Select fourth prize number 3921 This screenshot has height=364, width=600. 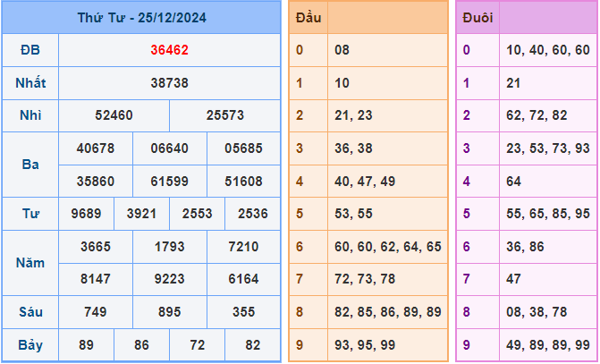tap(141, 214)
